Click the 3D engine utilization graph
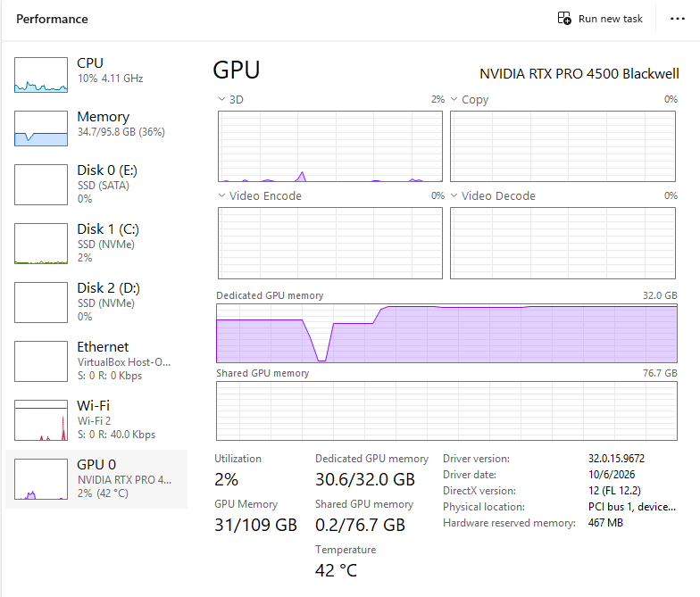 [330, 146]
